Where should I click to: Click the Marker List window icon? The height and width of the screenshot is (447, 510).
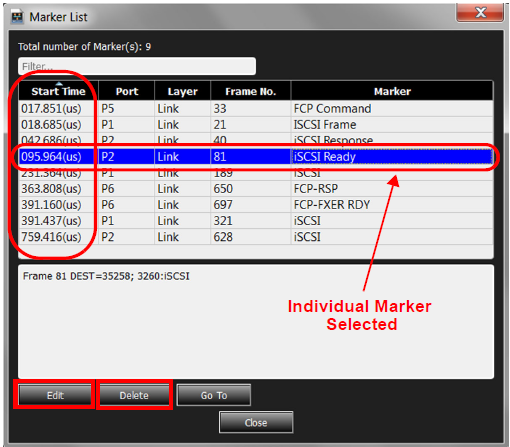pos(17,17)
